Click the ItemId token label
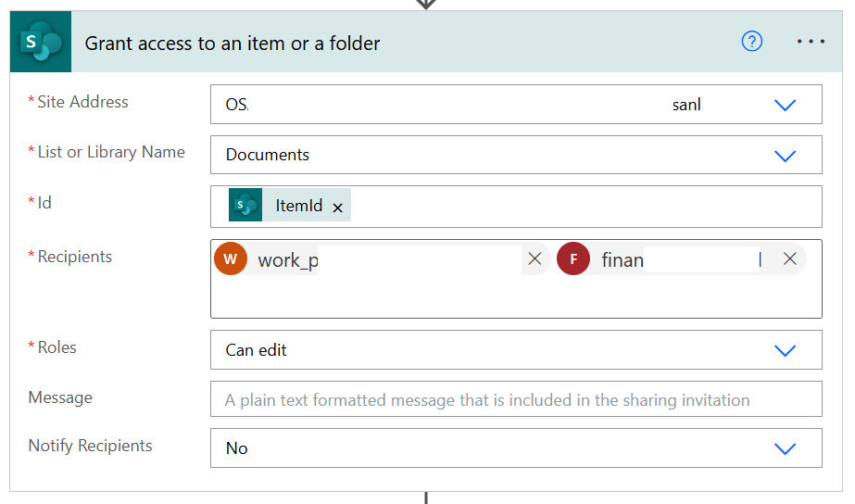 point(298,206)
